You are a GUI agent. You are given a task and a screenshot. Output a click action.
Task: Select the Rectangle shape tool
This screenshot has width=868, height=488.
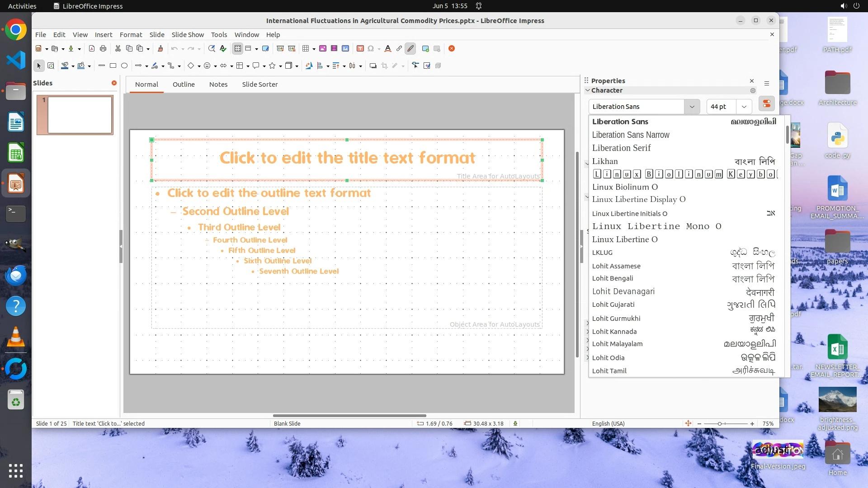tap(113, 66)
